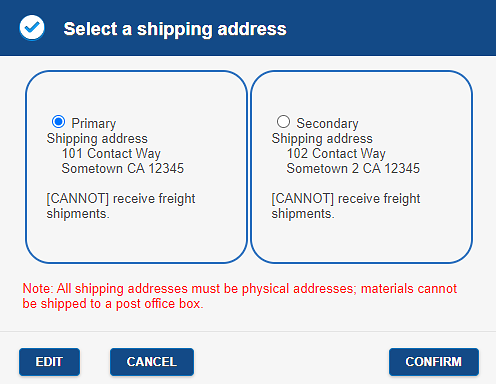Click the red post office box note
The image size is (496, 384).
tap(239, 296)
